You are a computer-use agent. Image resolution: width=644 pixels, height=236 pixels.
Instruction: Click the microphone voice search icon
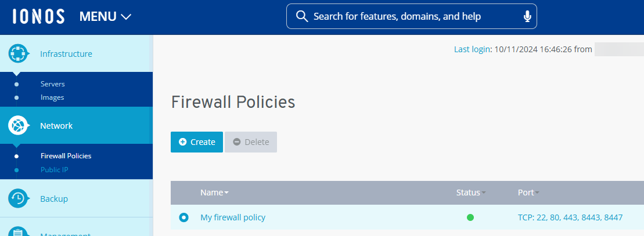[527, 17]
